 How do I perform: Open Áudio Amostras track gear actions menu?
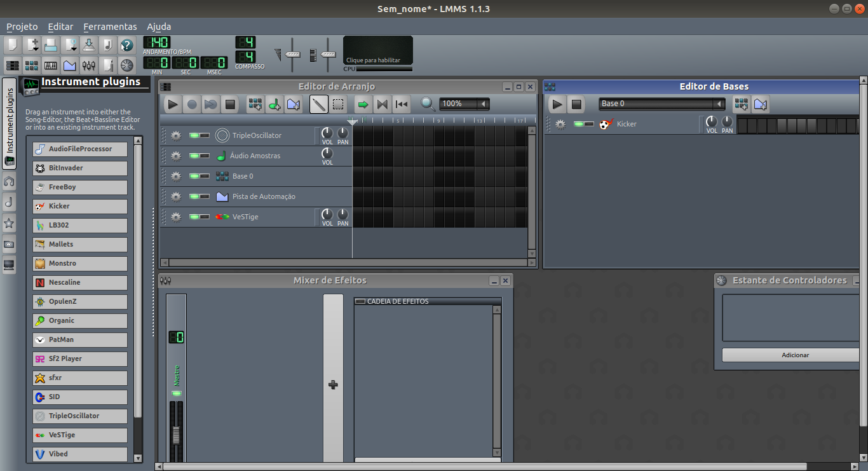tap(176, 156)
